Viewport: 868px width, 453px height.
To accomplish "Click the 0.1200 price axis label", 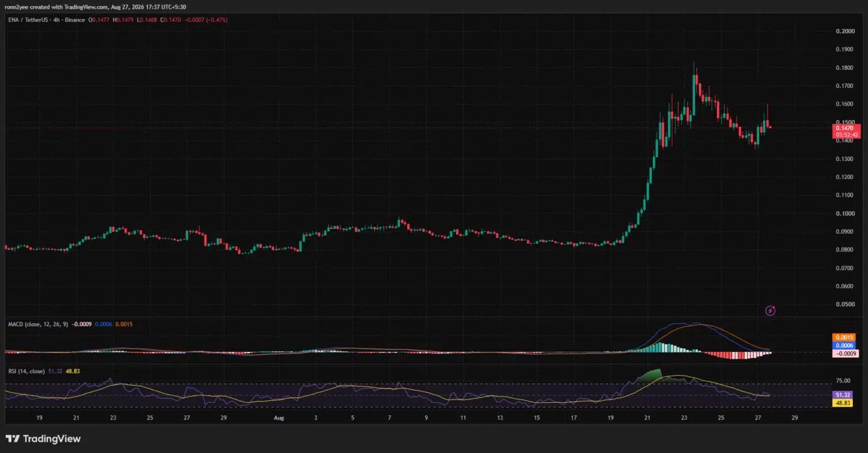I will 845,177.
